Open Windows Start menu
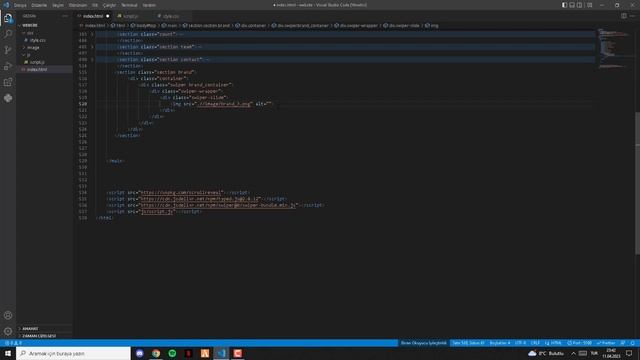 (8, 353)
